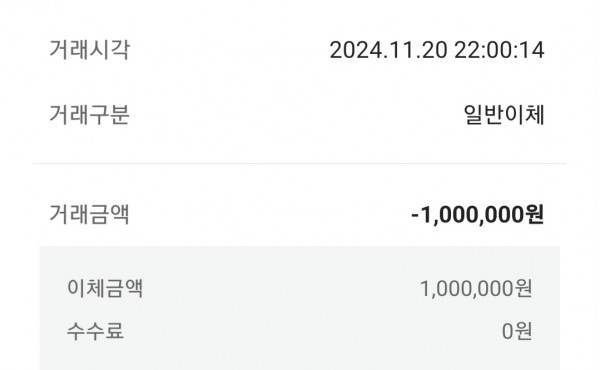Screen dimensions: 600x370
Task: Click the digit 0 in the 수수료 value
Action: point(507,331)
